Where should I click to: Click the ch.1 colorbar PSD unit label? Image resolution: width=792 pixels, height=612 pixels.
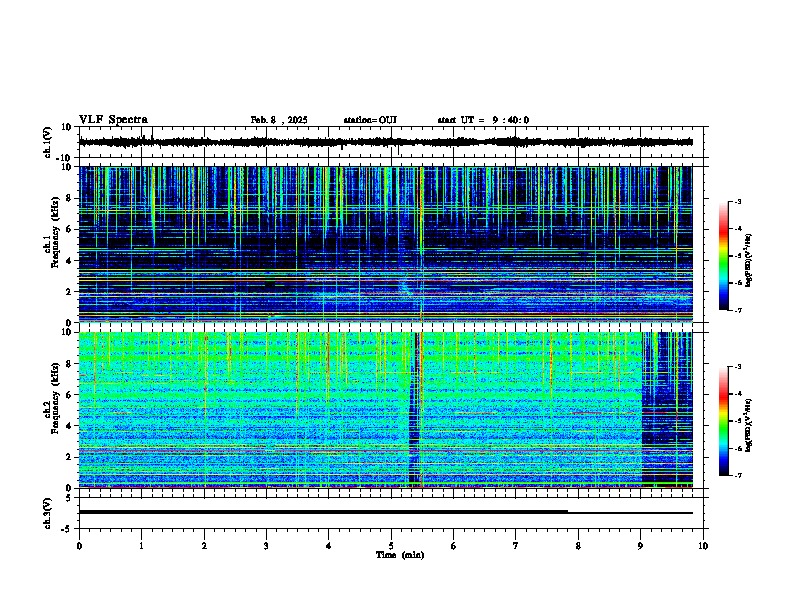(x=749, y=261)
